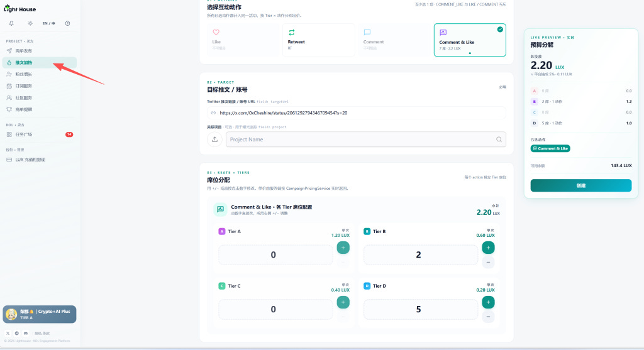Screen dimensions: 644x350
Task: Open the privacy and terms link in footer
Action: click(x=42, y=333)
